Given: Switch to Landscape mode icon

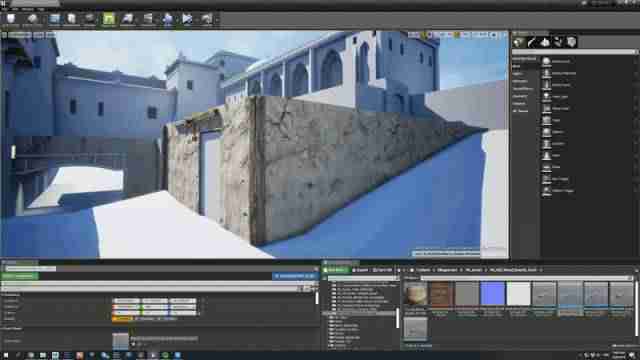Looking at the screenshot, I should pos(545,42).
